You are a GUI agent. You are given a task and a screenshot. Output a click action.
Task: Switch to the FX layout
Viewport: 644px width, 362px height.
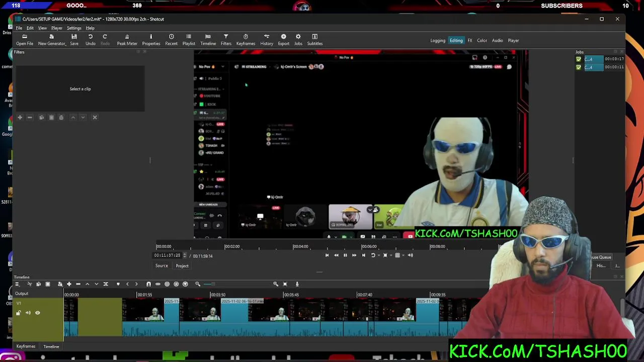click(470, 41)
